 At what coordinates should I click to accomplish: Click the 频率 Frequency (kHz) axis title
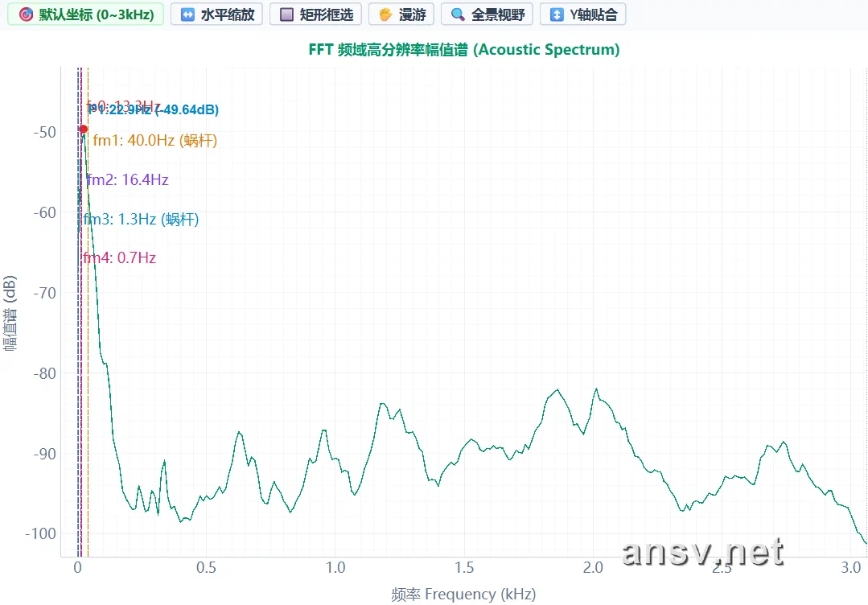click(464, 594)
